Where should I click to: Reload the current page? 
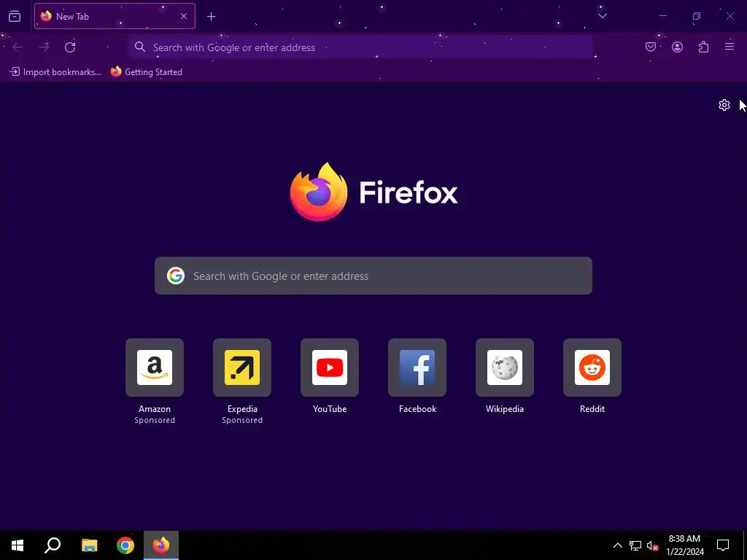click(70, 47)
